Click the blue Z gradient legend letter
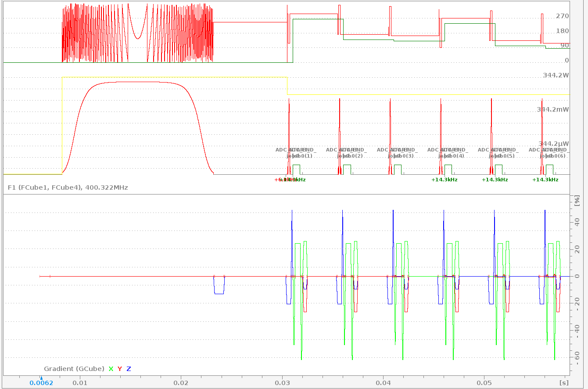588x389 pixels. (x=129, y=369)
